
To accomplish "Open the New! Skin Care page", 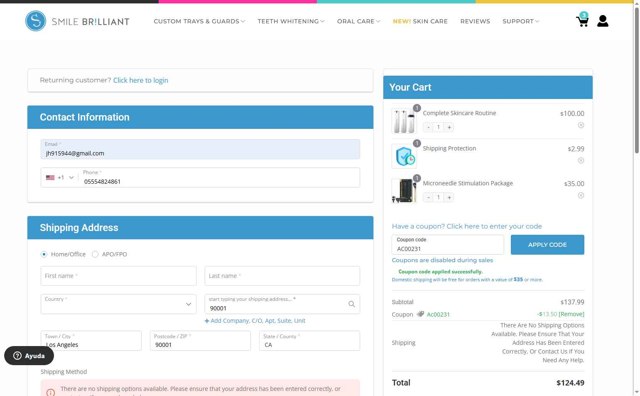I will click(x=420, y=21).
